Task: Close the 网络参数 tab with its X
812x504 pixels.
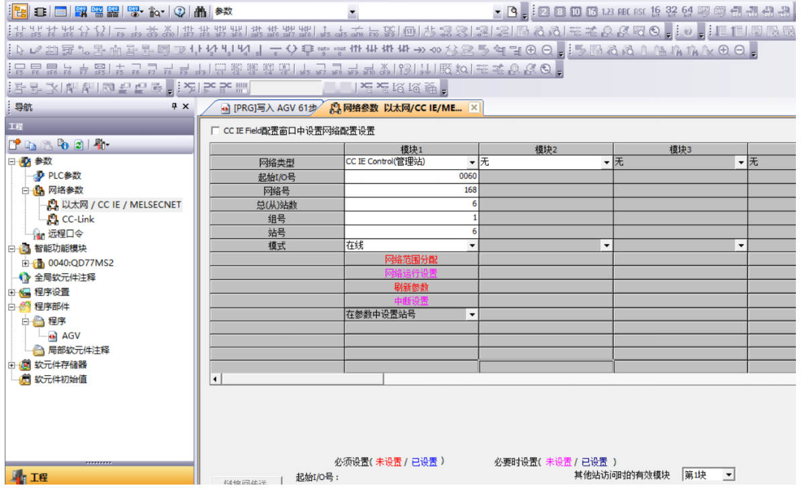Action: click(x=473, y=107)
